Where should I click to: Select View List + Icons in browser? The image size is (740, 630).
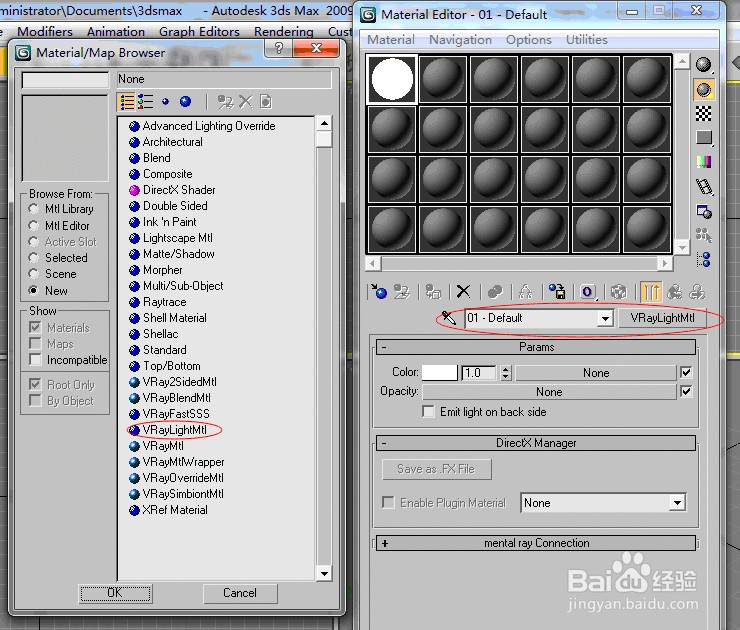tap(145, 102)
